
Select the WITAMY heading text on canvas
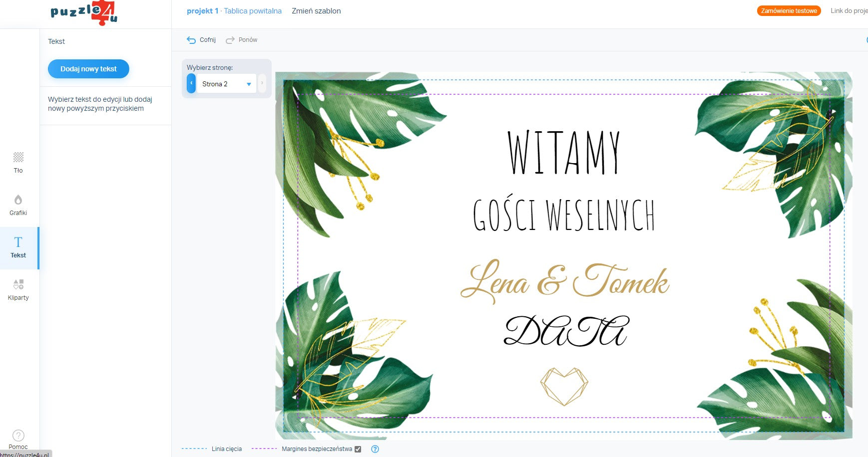pos(563,153)
